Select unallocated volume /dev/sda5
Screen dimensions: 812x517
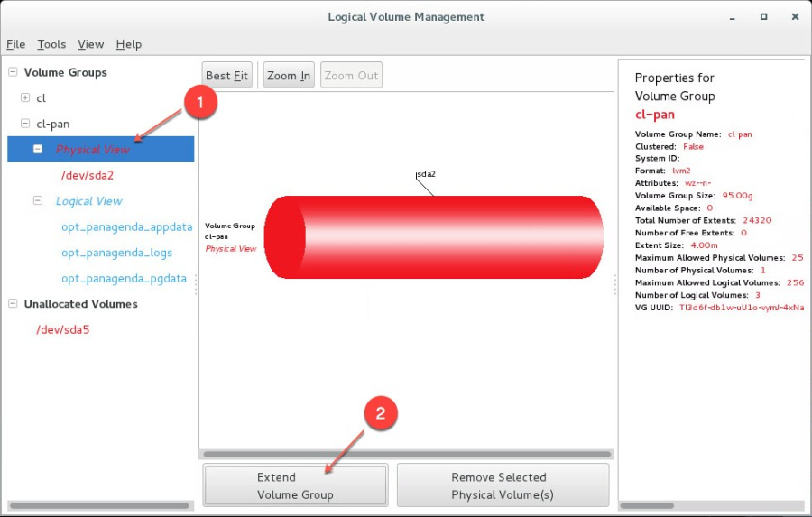(x=63, y=330)
